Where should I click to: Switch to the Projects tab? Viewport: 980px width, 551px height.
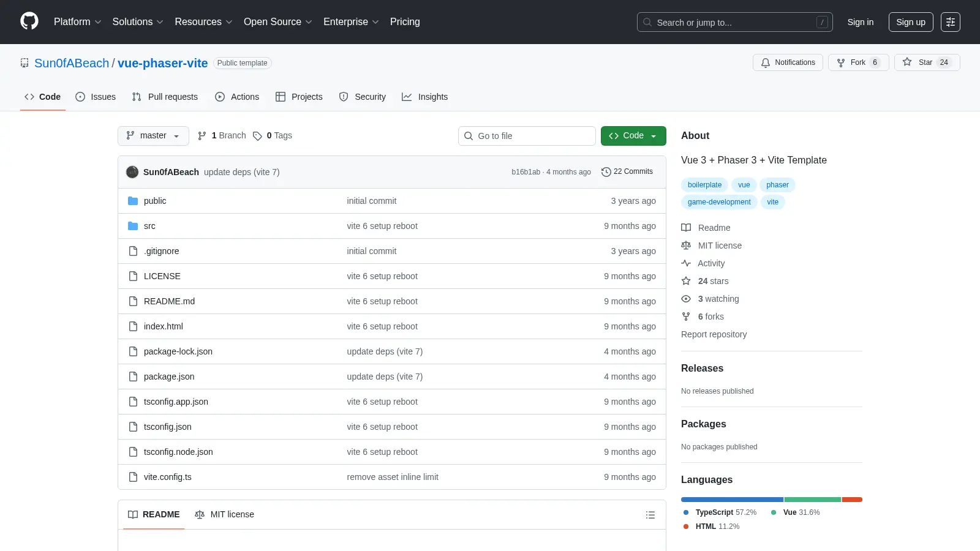pos(299,97)
